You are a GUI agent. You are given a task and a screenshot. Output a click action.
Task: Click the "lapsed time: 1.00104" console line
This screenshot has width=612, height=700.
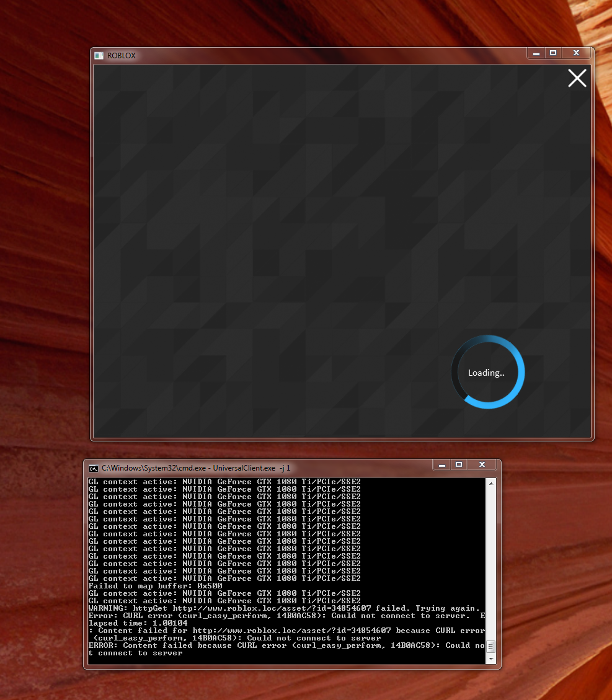click(138, 623)
